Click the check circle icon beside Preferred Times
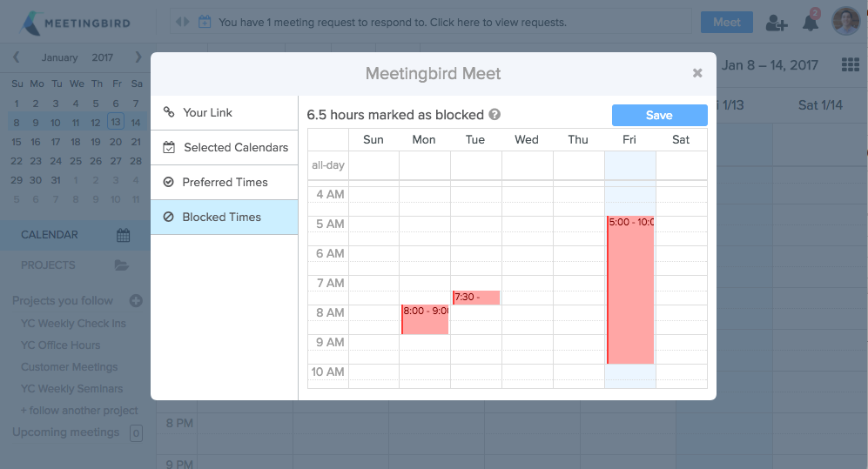Viewport: 868px width, 469px height. point(169,182)
